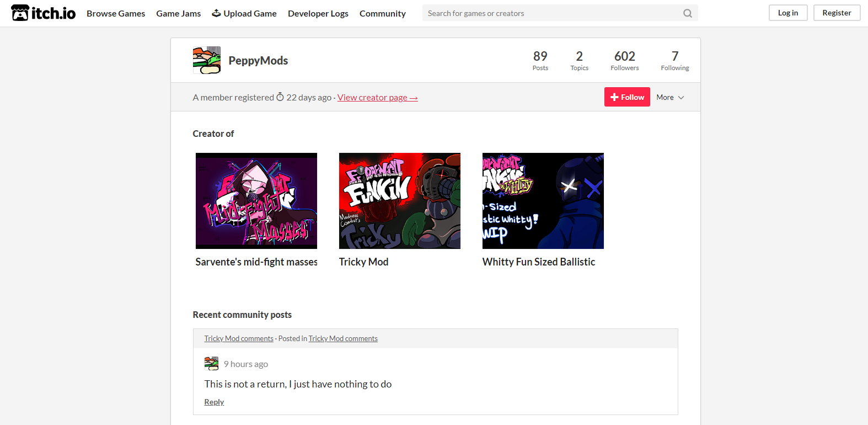Go to Game Jams page
Image resolution: width=868 pixels, height=425 pixels.
(x=178, y=13)
